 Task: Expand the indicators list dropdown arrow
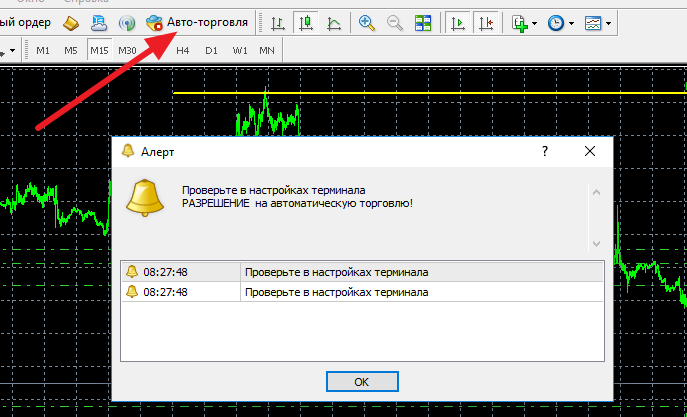[x=535, y=23]
